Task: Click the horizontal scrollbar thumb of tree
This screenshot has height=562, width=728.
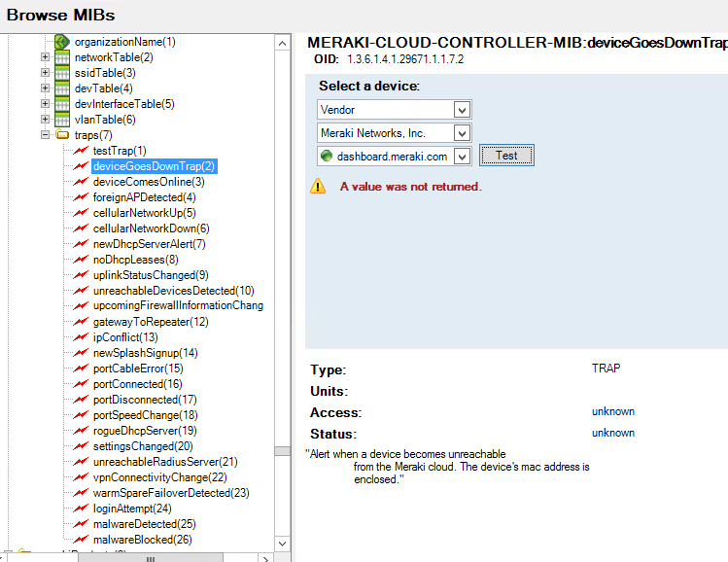Action: [151, 558]
